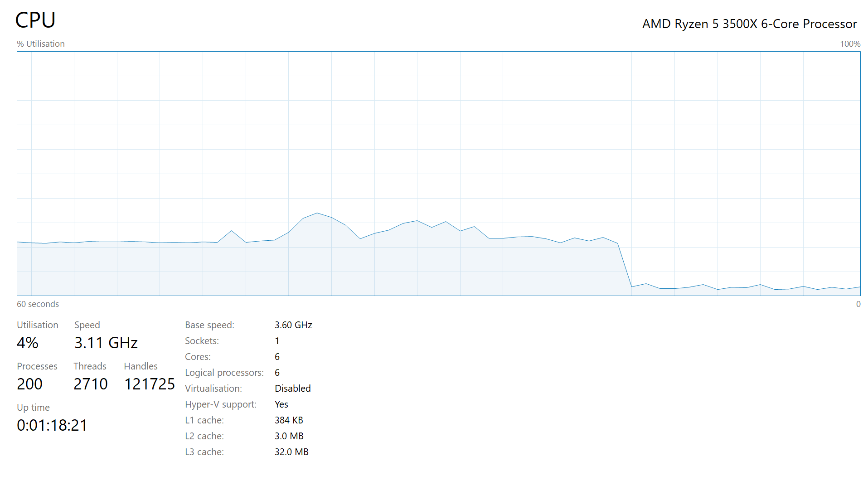Select the 121725 handles value
Viewport: 868px width, 486px height.
click(x=149, y=384)
